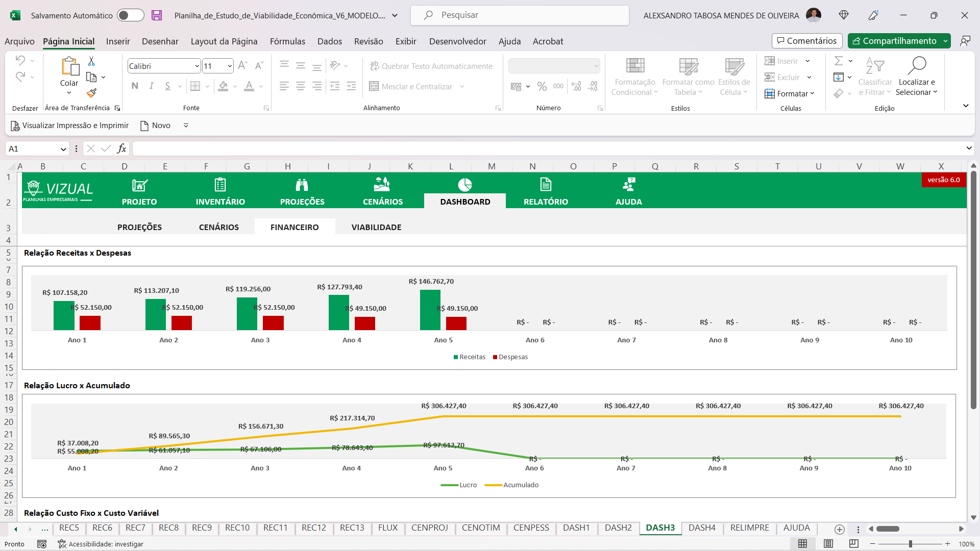This screenshot has width=980, height=551.
Task: Toggle bold formatting (N)
Action: click(135, 86)
